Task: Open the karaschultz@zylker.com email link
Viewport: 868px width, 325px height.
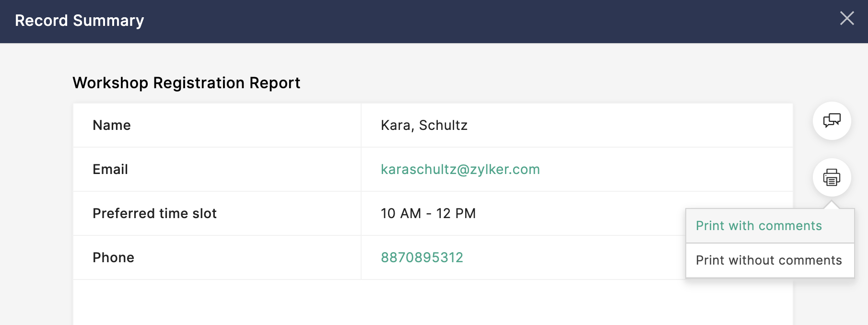Action: [x=460, y=169]
